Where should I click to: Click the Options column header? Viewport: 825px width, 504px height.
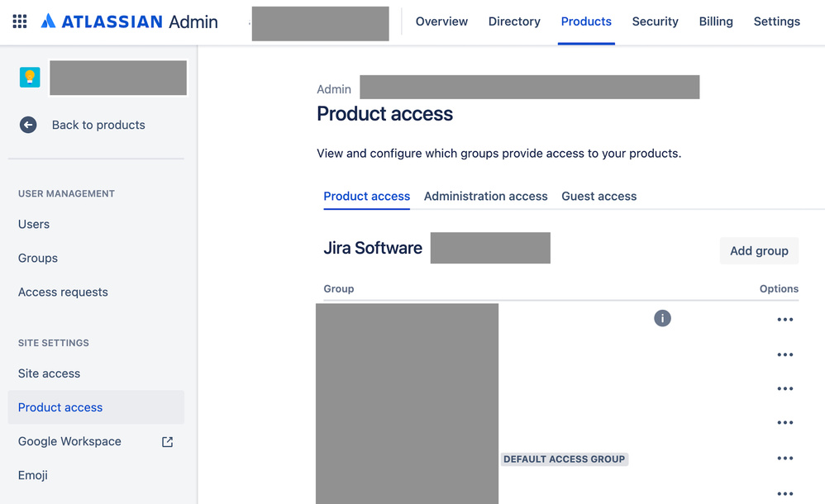(x=779, y=289)
